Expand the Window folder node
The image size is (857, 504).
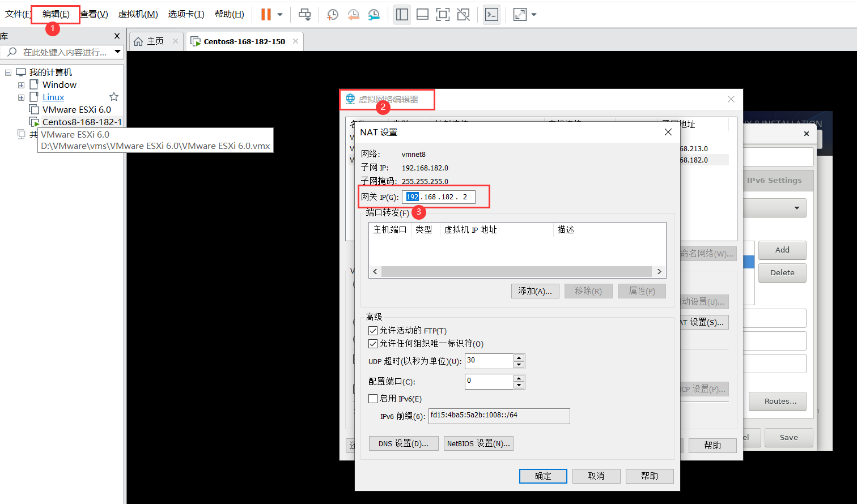(21, 85)
